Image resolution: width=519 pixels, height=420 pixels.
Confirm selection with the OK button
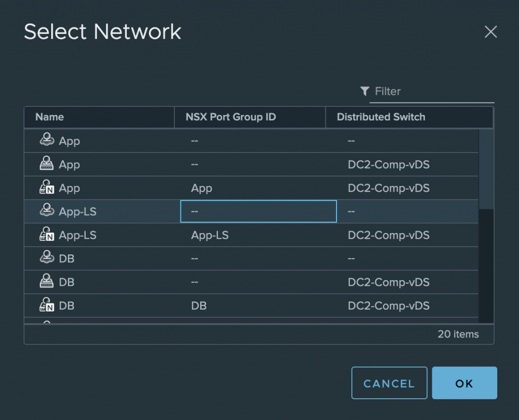coord(464,383)
